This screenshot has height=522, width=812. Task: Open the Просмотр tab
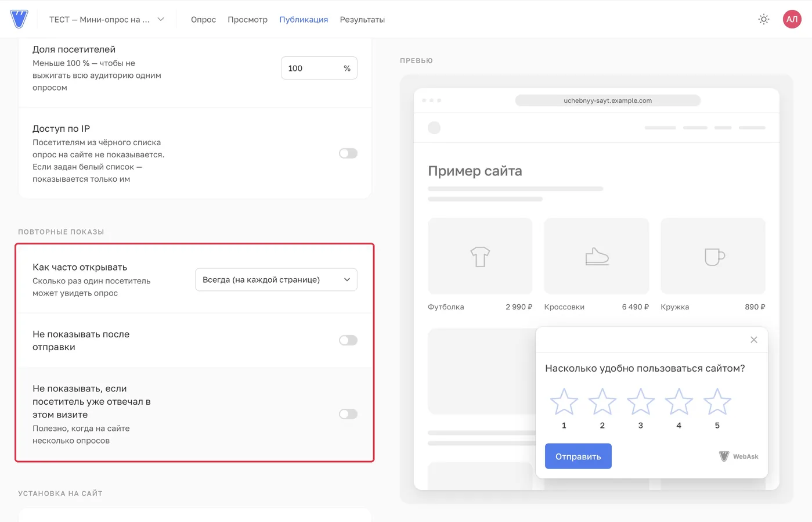click(x=248, y=19)
